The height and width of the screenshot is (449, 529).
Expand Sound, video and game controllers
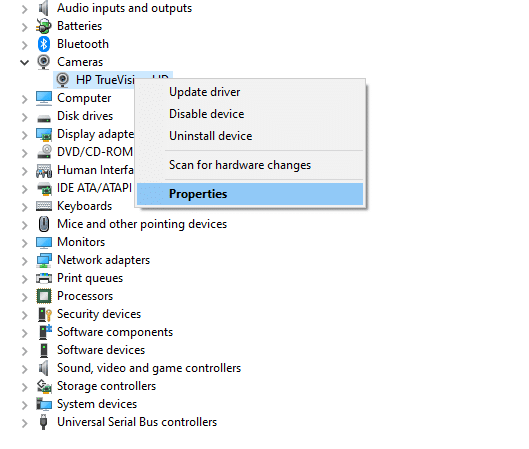24,368
